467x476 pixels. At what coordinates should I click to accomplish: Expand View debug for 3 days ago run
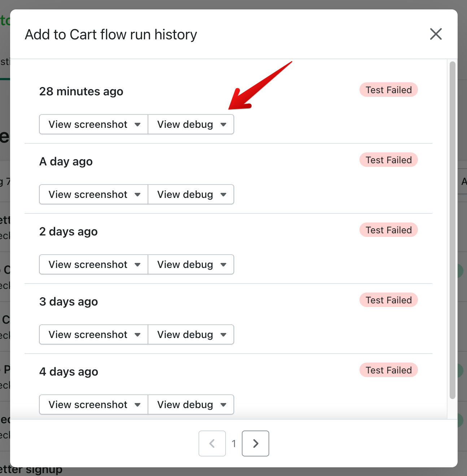(191, 335)
